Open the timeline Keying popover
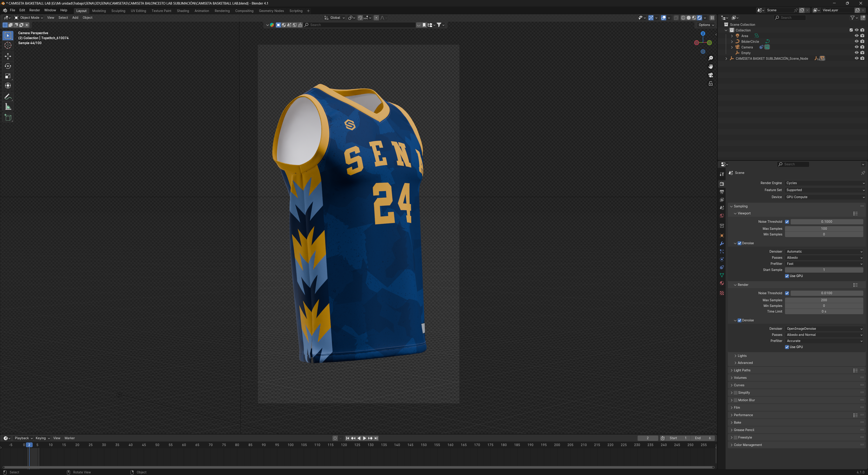This screenshot has height=475, width=868. pyautogui.click(x=42, y=438)
